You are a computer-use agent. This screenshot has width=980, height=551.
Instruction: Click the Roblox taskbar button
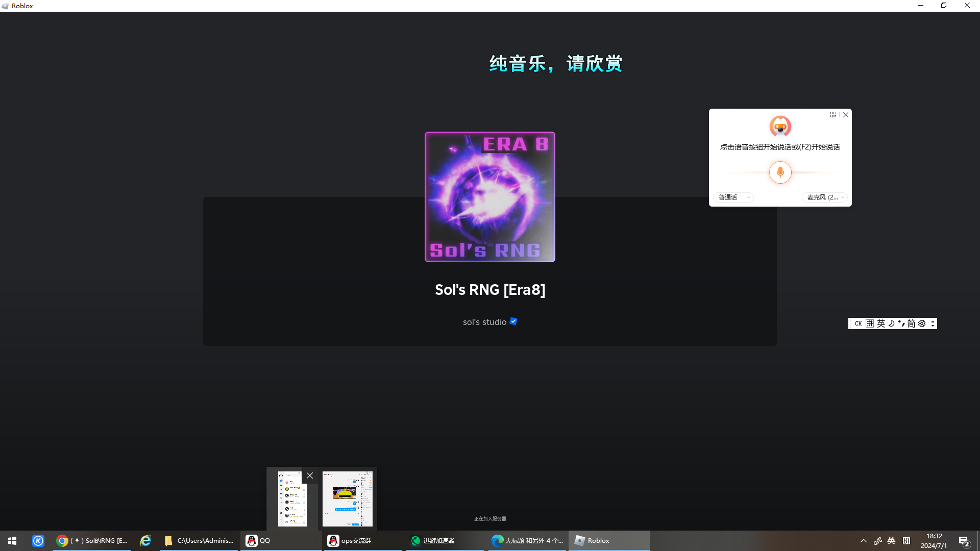(609, 541)
